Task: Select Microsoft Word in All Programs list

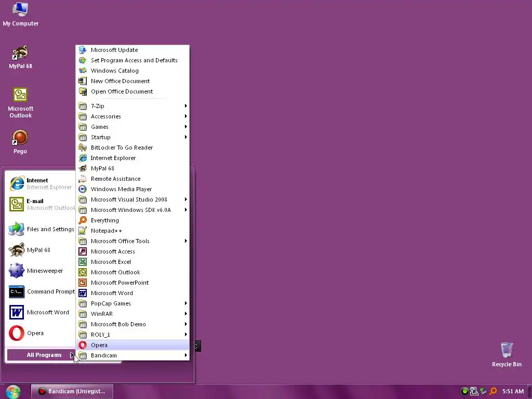Action: 132,293
